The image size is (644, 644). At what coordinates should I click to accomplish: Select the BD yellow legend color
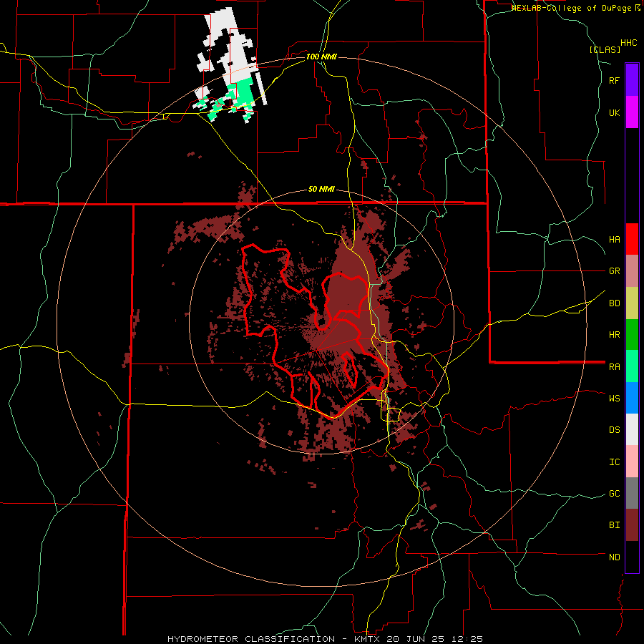coord(632,303)
